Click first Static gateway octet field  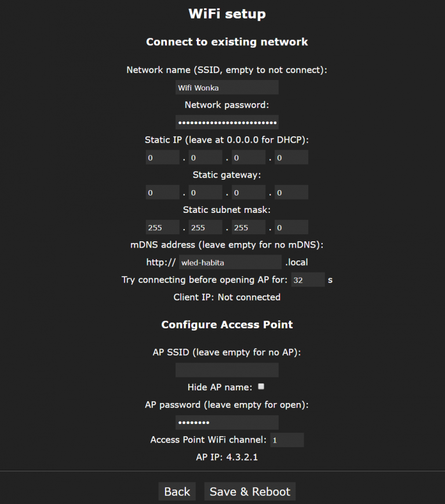point(162,193)
